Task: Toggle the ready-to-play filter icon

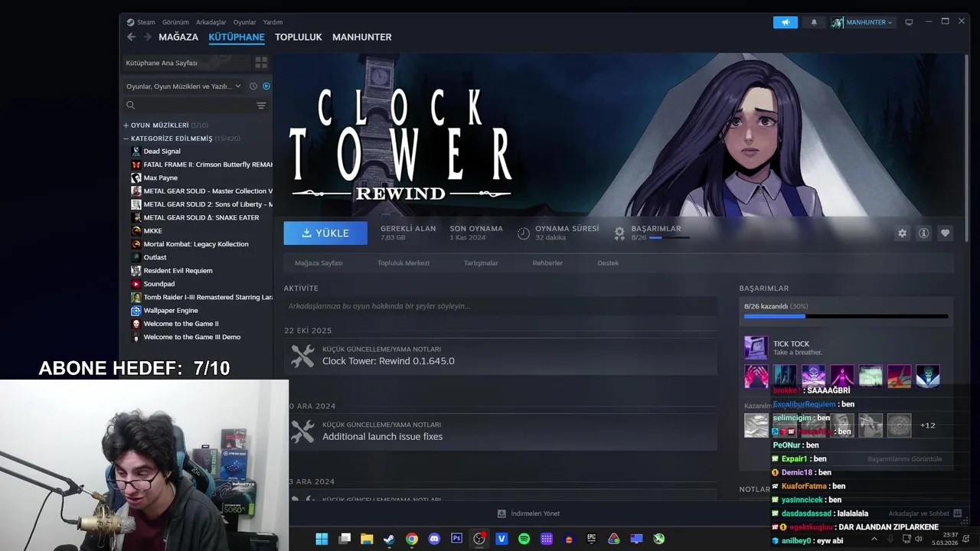Action: coord(266,86)
